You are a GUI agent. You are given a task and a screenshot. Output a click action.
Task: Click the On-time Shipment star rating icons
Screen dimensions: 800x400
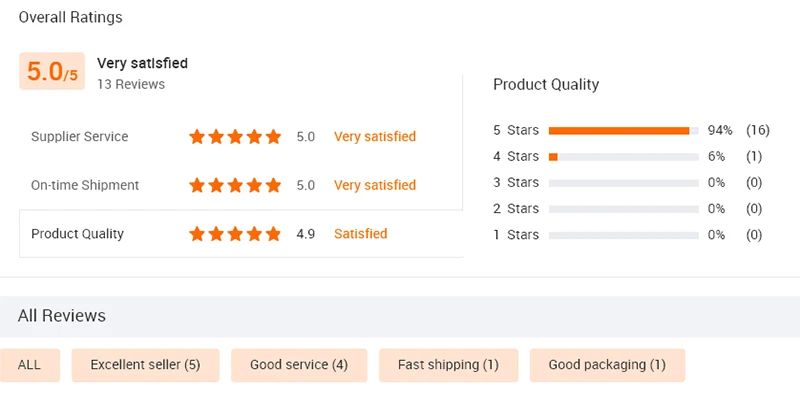[x=235, y=185]
